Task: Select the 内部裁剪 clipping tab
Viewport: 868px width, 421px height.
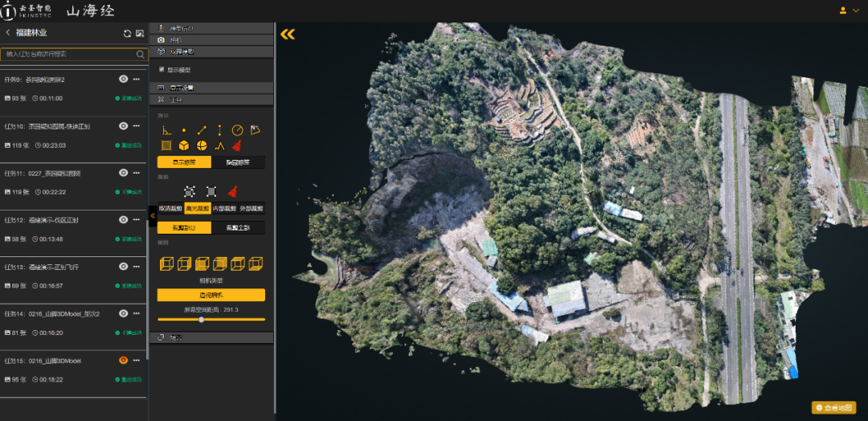Action: point(224,209)
